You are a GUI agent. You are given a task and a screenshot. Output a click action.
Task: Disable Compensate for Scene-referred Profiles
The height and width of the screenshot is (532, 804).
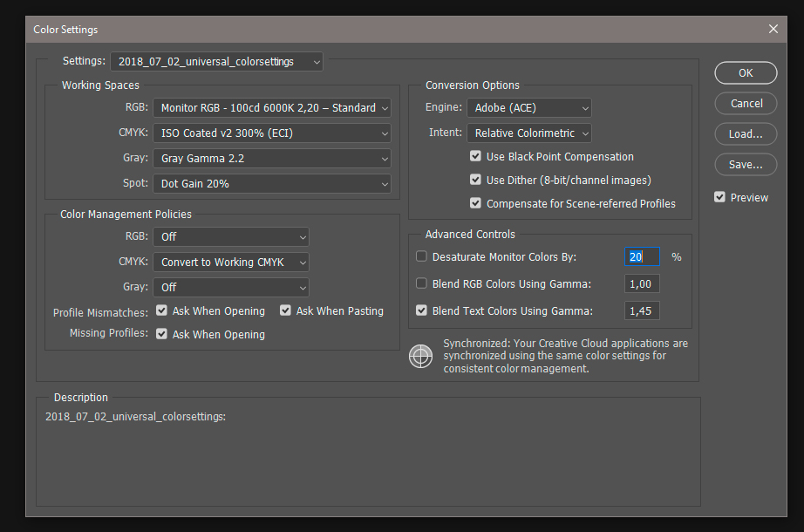coord(475,203)
